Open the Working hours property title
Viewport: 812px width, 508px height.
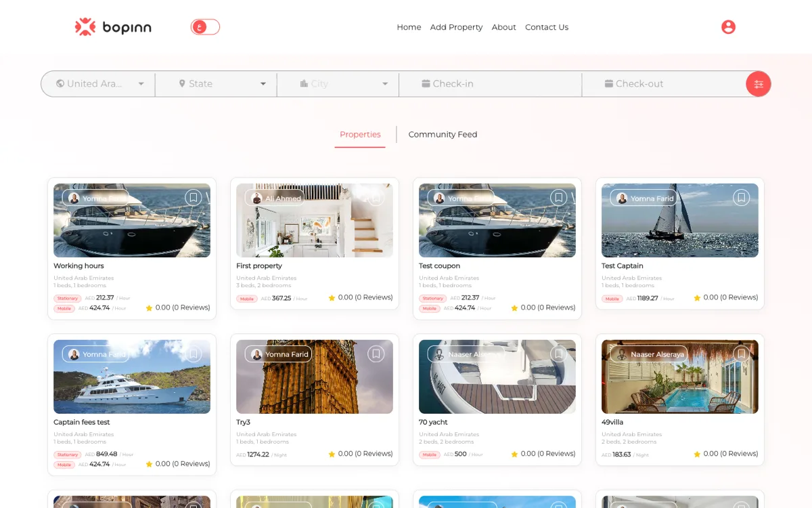tap(78, 266)
